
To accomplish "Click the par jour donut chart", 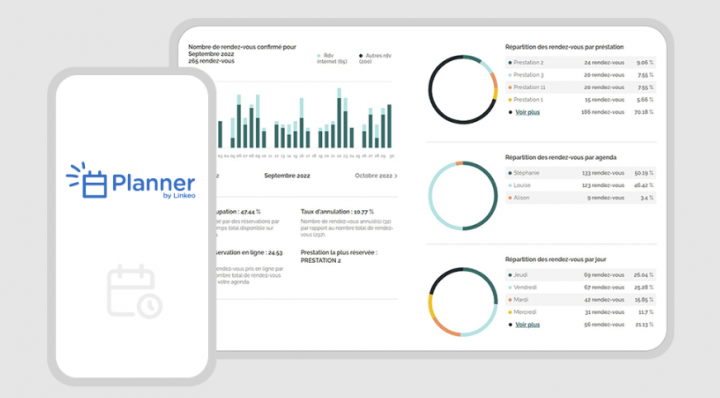I will tap(463, 302).
